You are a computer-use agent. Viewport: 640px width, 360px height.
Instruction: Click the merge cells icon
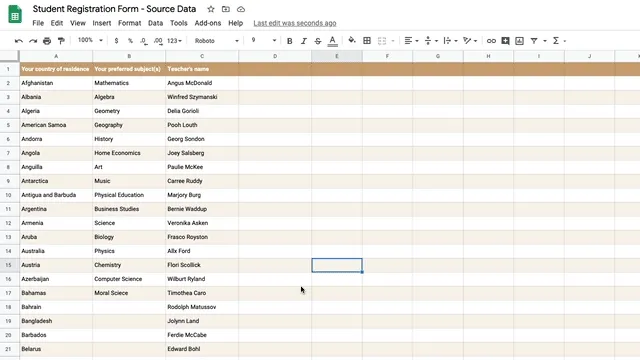pyautogui.click(x=382, y=41)
